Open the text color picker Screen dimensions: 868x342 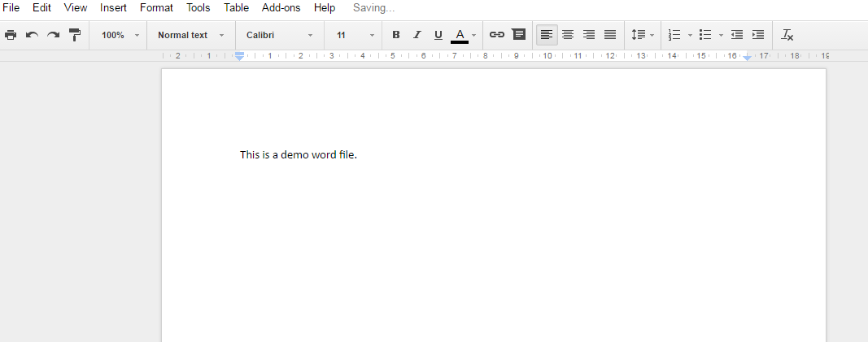pyautogui.click(x=460, y=36)
